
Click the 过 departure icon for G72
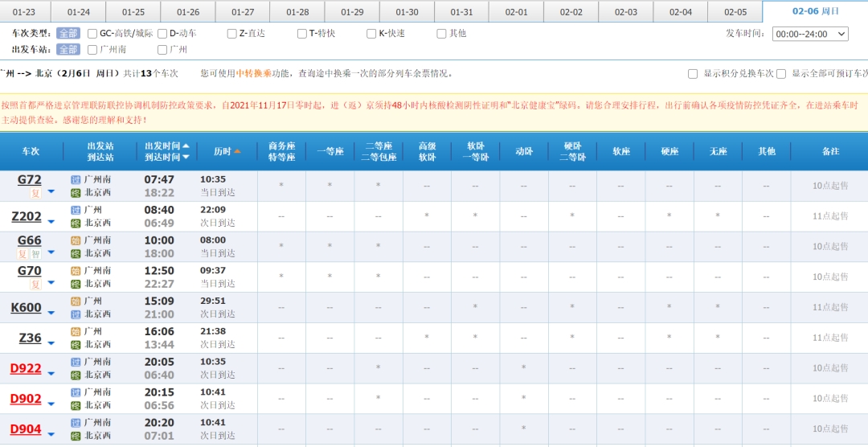coord(76,180)
